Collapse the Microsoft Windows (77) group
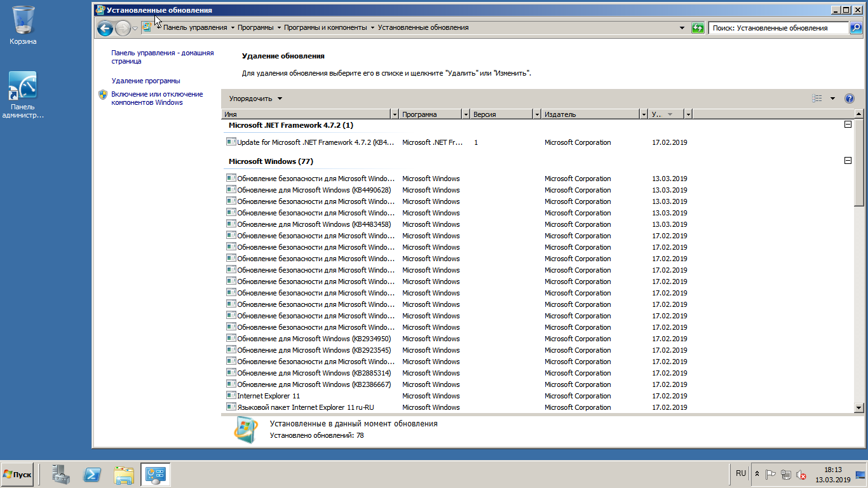 [848, 161]
